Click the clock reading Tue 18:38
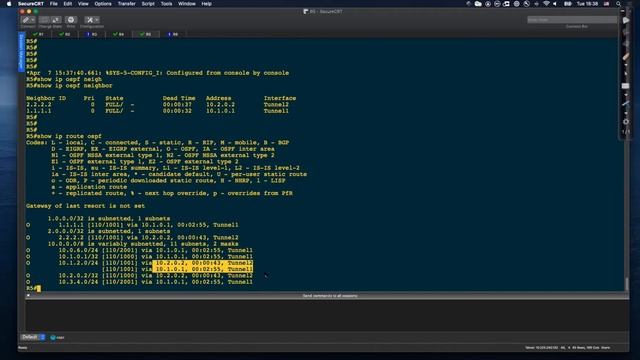 pos(587,4)
